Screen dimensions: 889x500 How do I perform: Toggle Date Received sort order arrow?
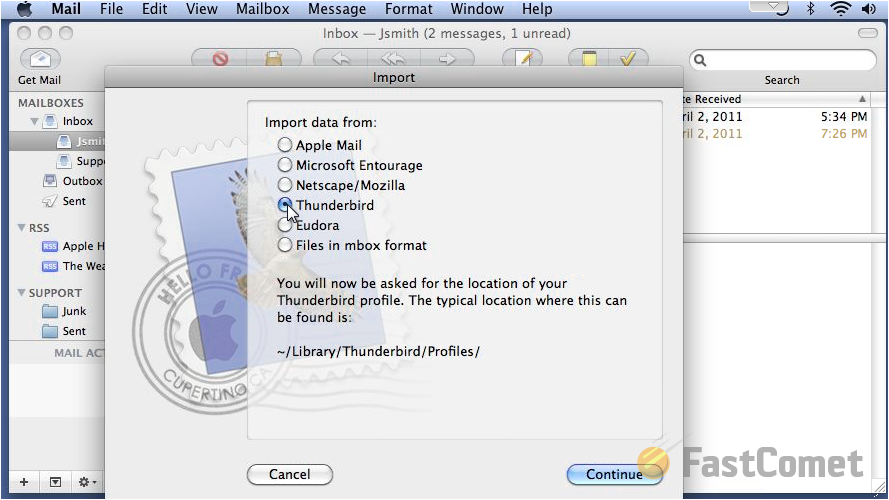(x=862, y=99)
